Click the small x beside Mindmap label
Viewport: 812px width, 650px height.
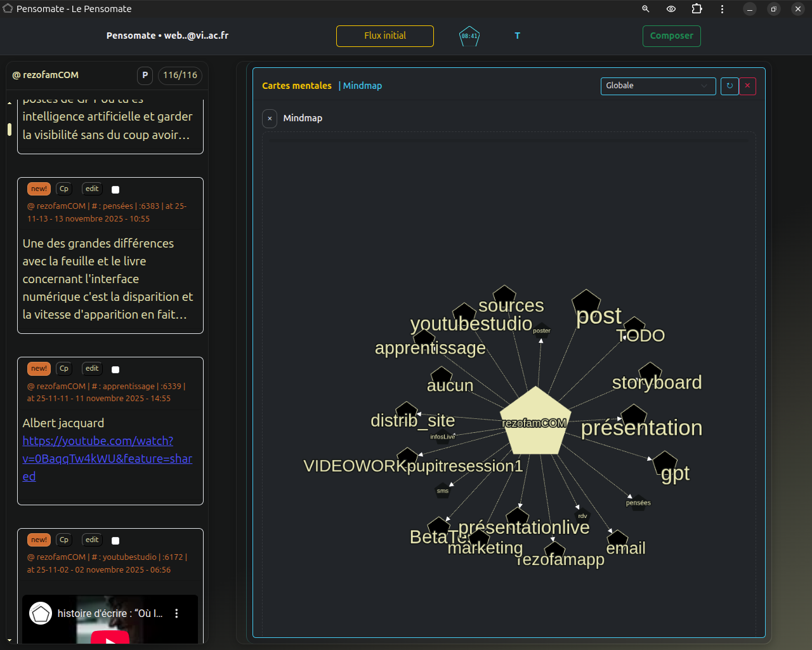[x=270, y=118]
